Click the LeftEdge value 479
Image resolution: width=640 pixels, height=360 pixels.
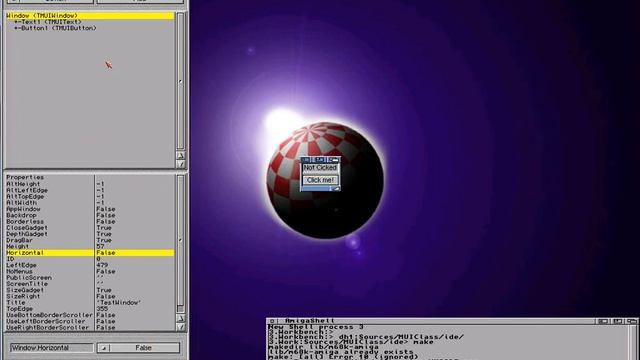[102, 265]
